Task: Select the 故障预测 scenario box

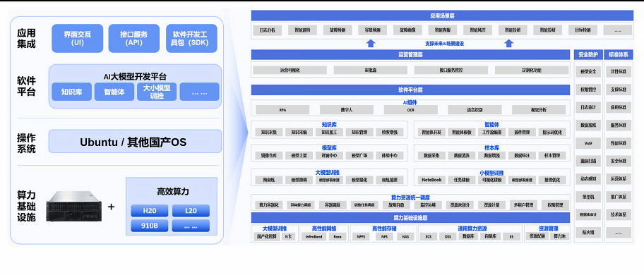Action: coord(338,30)
